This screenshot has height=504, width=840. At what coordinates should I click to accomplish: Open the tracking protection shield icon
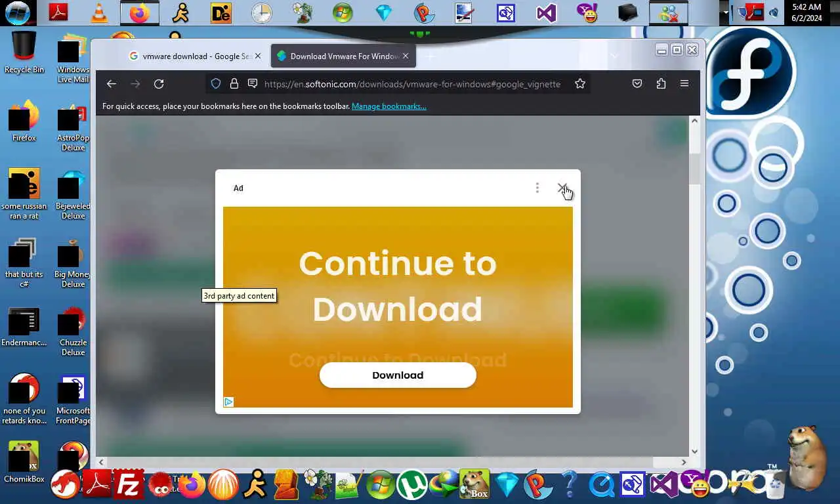(x=216, y=84)
